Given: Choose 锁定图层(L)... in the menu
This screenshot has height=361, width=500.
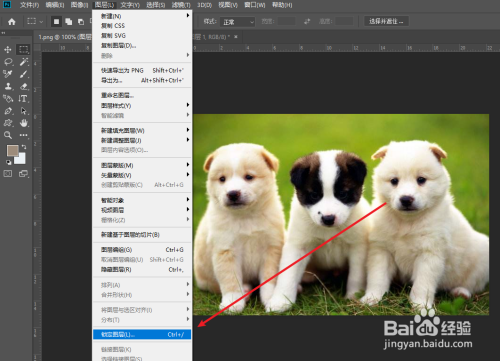Looking at the screenshot, I should coord(142,334).
